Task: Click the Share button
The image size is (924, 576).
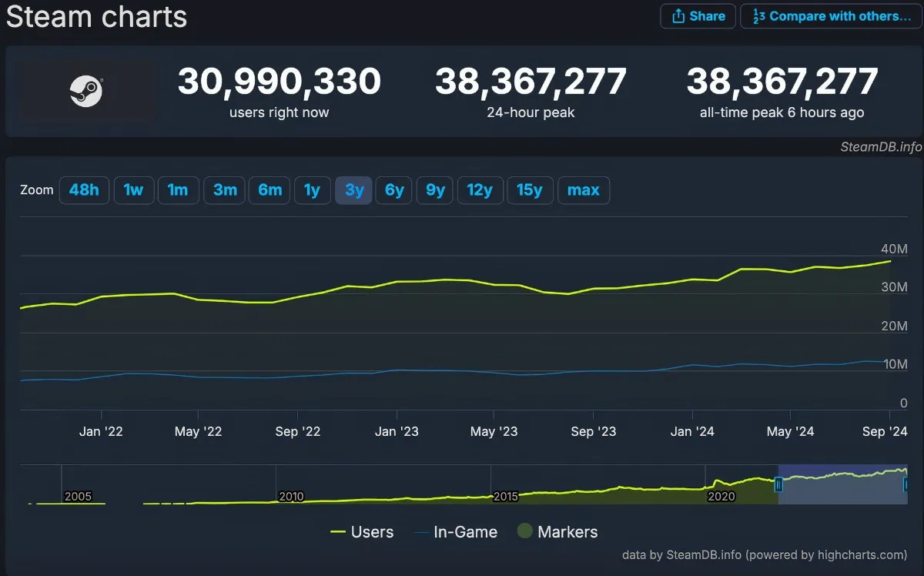Action: coord(697,16)
